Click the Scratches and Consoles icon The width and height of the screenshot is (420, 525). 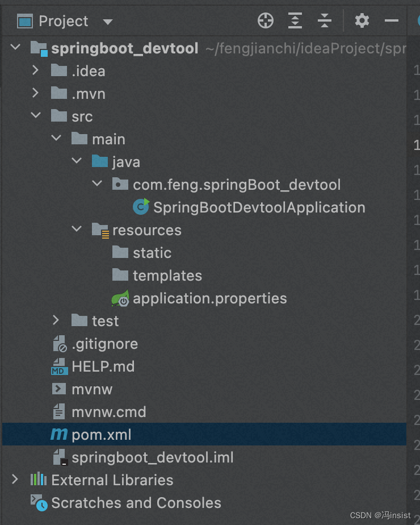(37, 502)
